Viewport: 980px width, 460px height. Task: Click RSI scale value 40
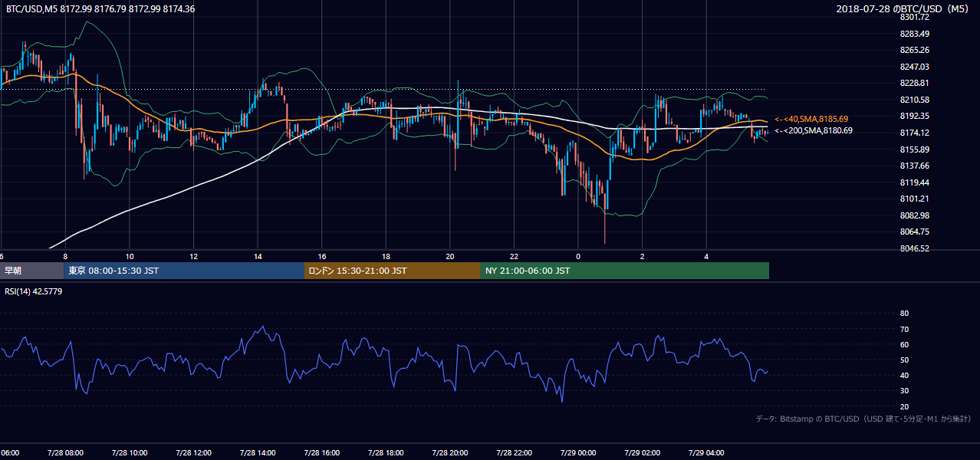(x=904, y=376)
